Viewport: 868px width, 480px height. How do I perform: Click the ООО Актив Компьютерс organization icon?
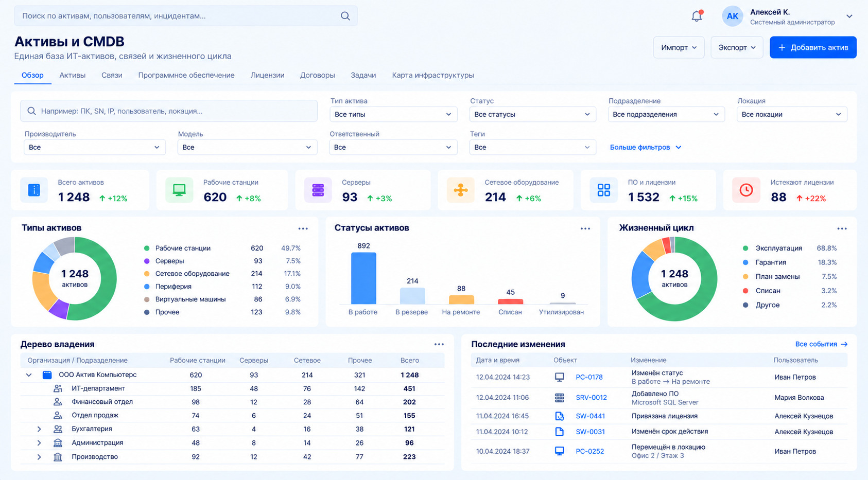[x=47, y=375]
